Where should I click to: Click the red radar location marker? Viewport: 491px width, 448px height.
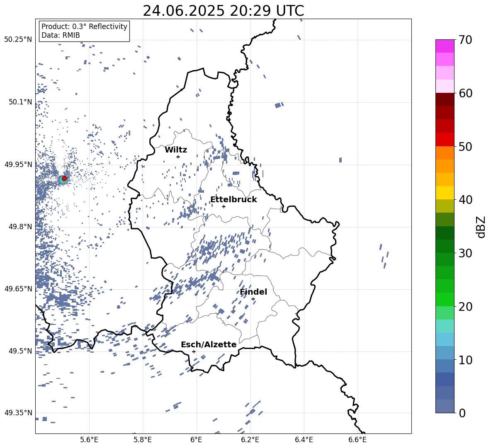tap(64, 179)
